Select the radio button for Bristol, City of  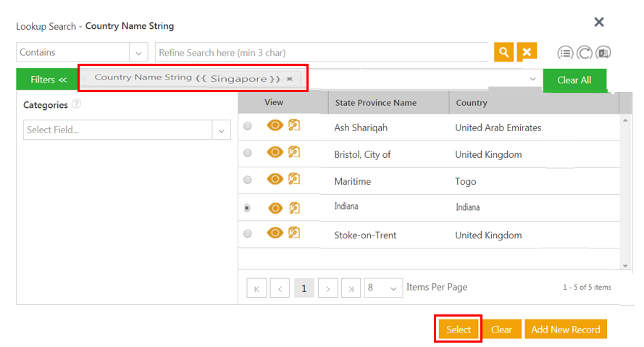[248, 153]
